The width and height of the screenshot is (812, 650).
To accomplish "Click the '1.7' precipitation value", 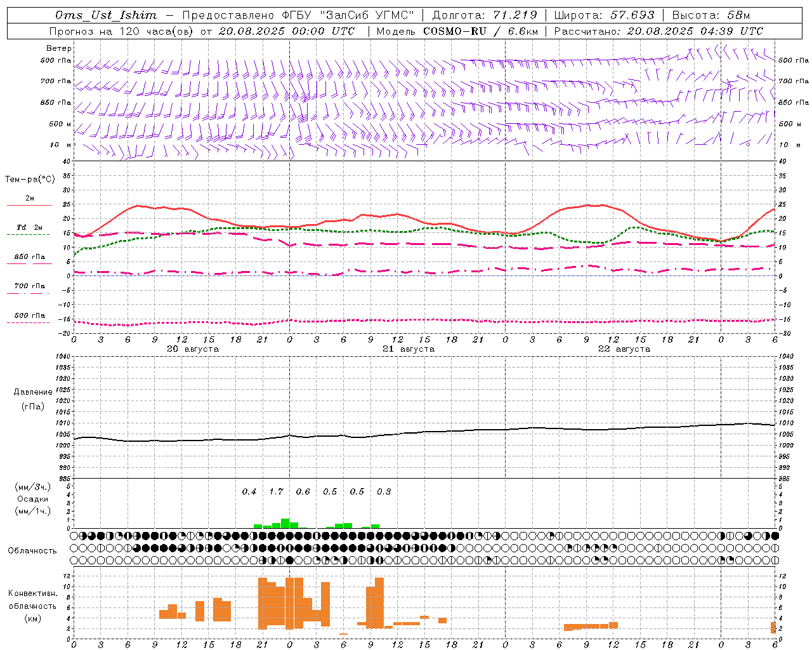I will [x=276, y=492].
